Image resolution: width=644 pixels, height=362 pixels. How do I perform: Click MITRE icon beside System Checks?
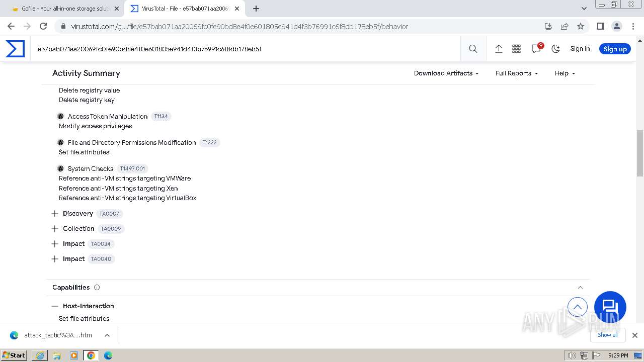click(x=61, y=168)
